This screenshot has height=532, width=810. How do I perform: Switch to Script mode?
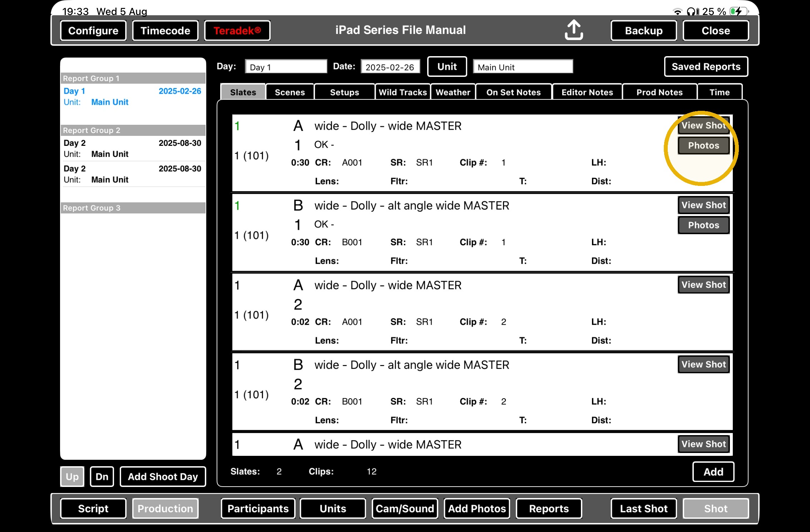point(93,508)
